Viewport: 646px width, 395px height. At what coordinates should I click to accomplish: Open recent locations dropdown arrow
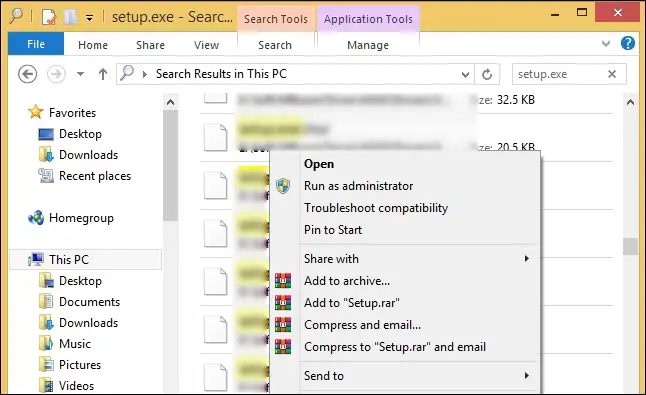click(80, 74)
